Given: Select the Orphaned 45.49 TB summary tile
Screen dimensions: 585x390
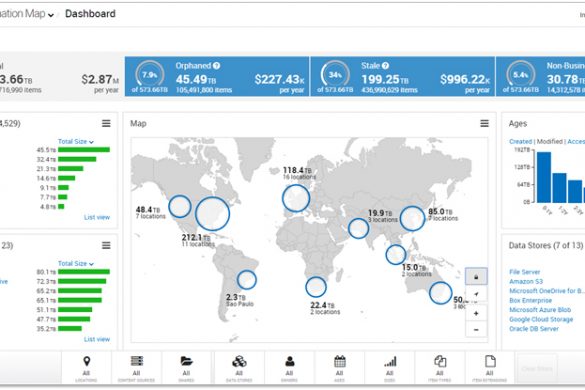Looking at the screenshot, I should (217, 77).
